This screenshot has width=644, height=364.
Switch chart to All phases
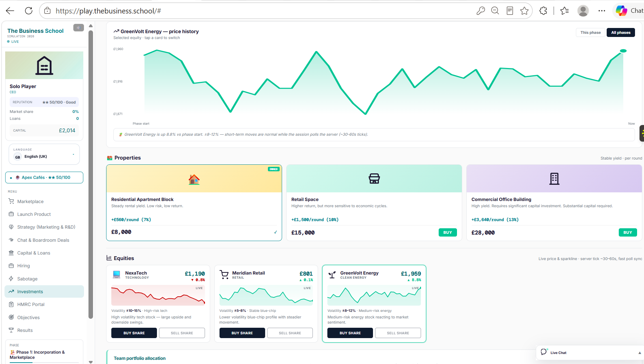(x=620, y=32)
